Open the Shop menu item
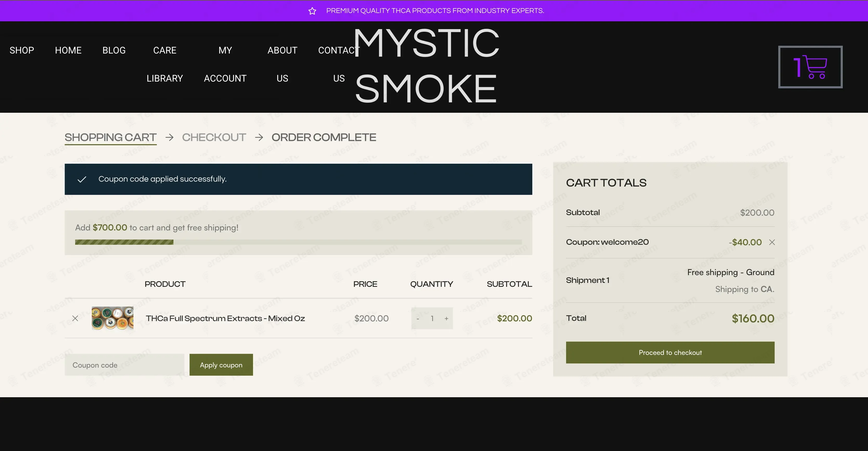868x451 pixels. coord(22,50)
